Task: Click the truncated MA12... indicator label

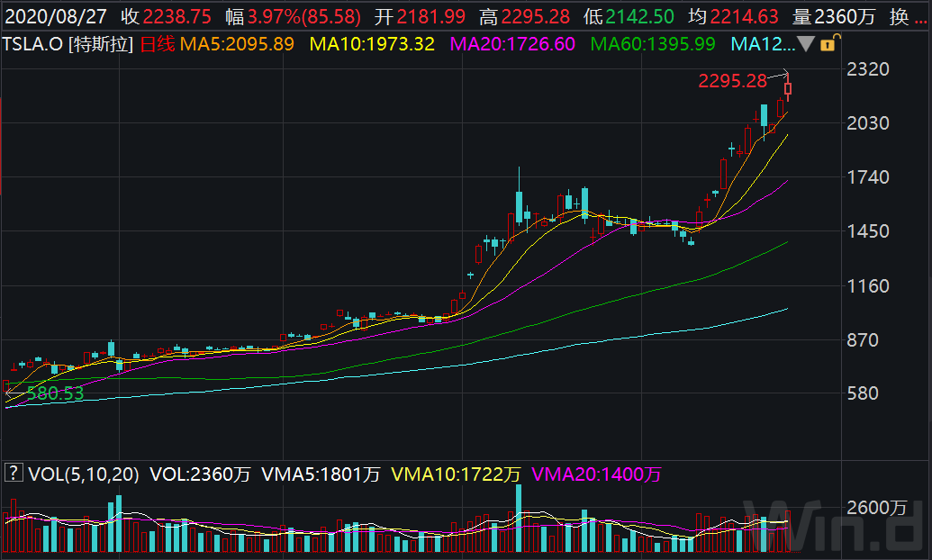Action: [763, 44]
